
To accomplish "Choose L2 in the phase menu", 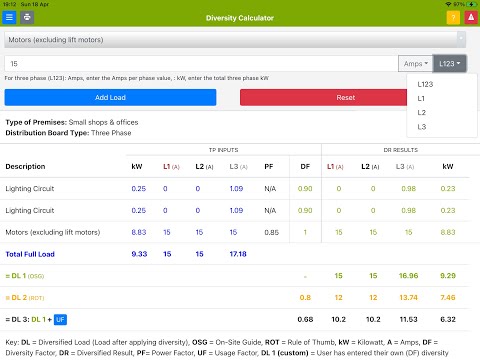I will 422,113.
